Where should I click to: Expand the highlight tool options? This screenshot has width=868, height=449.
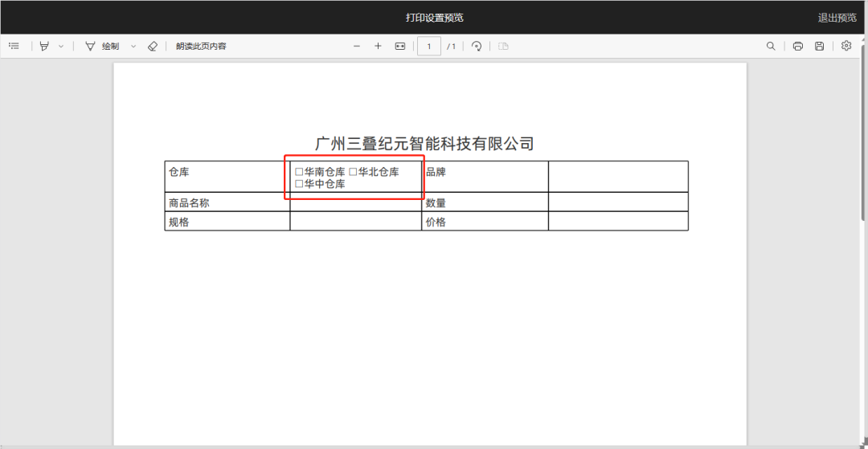pos(61,47)
